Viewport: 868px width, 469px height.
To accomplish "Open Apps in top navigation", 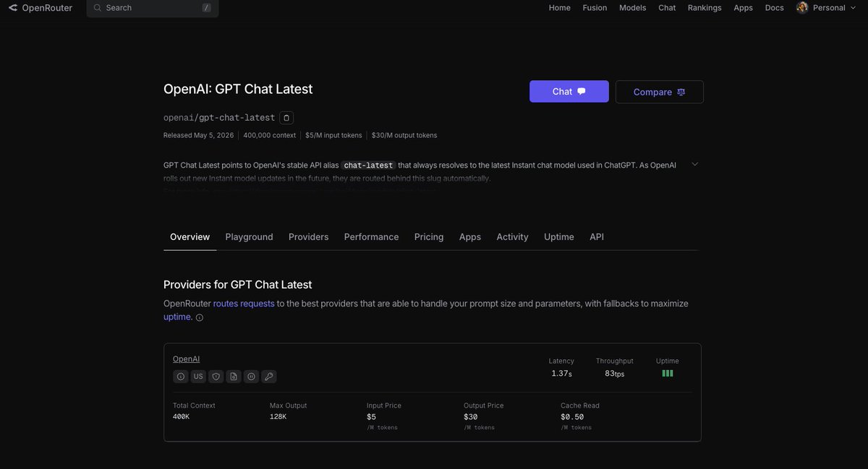I will click(x=744, y=8).
